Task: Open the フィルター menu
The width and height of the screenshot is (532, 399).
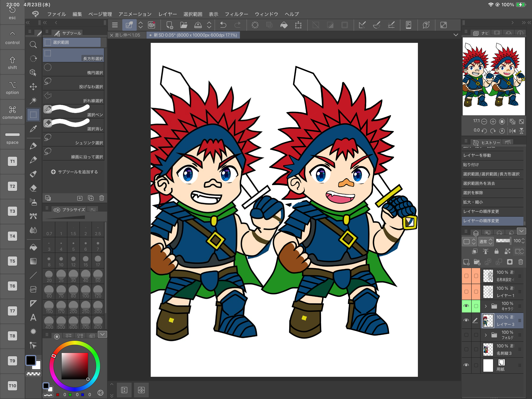Action: (236, 14)
